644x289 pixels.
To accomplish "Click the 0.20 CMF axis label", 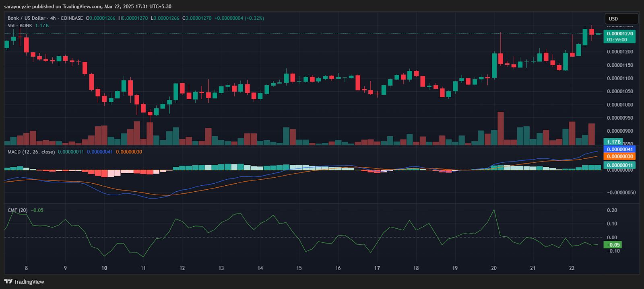I will (612, 210).
